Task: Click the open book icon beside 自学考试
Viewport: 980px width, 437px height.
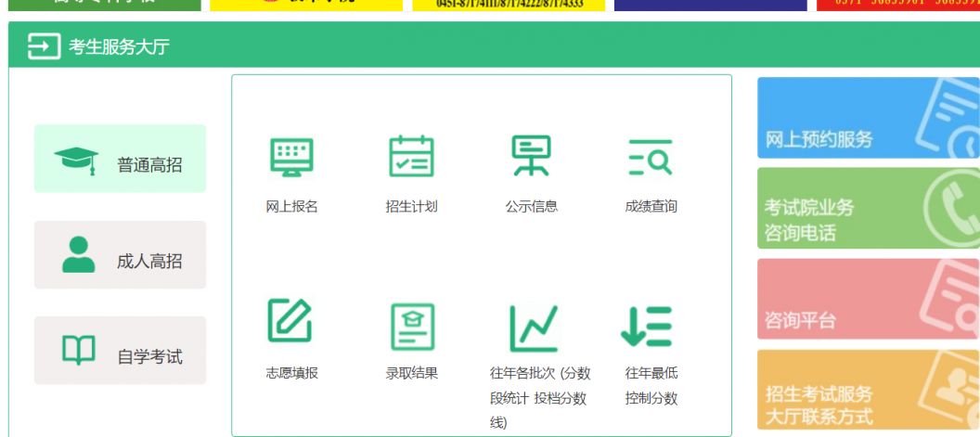Action: (79, 350)
